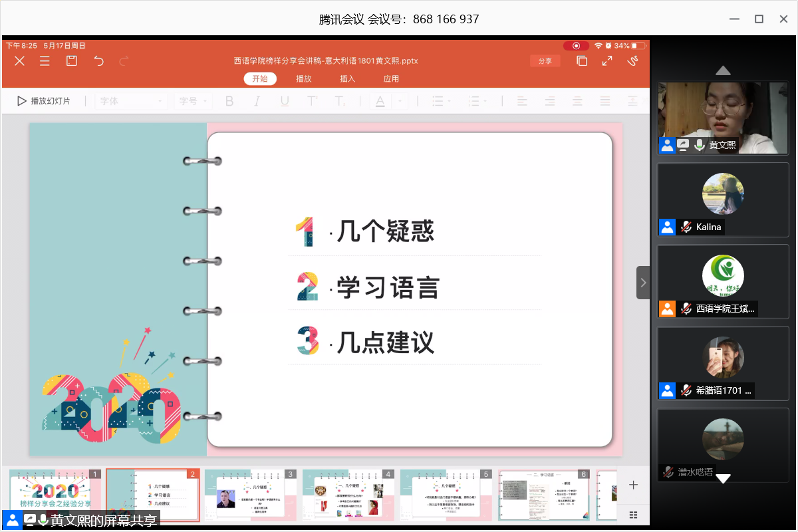Click the 分享 share button

pos(545,61)
